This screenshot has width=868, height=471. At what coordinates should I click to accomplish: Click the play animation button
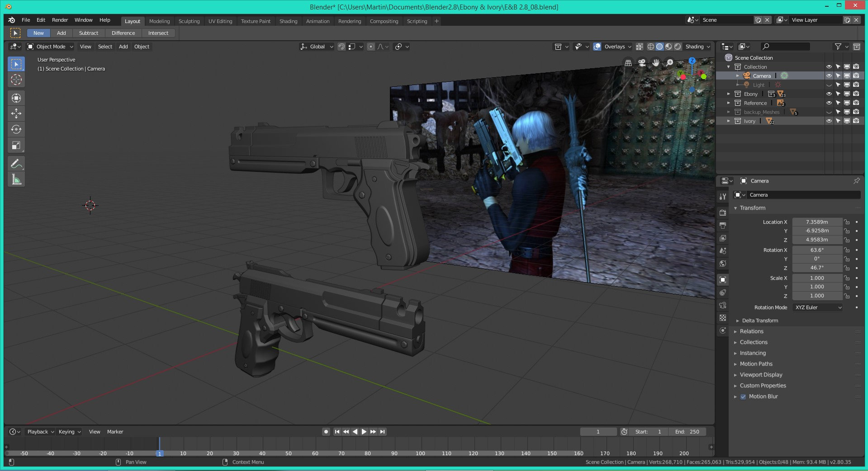364,432
